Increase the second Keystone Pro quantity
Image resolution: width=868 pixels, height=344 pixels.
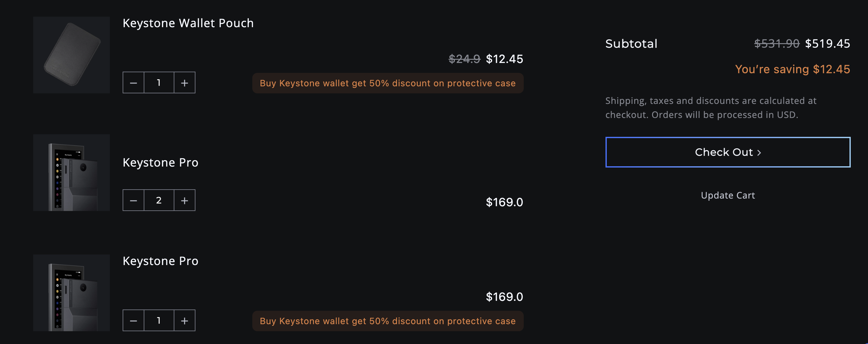coord(184,320)
